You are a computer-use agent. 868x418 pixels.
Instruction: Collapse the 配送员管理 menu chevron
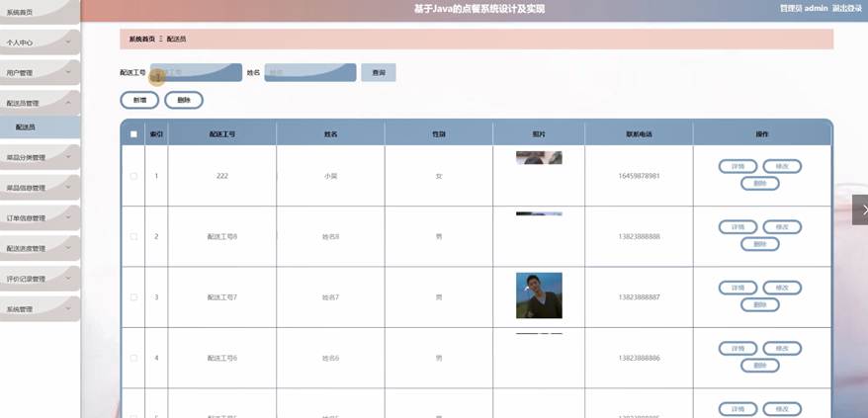68,103
